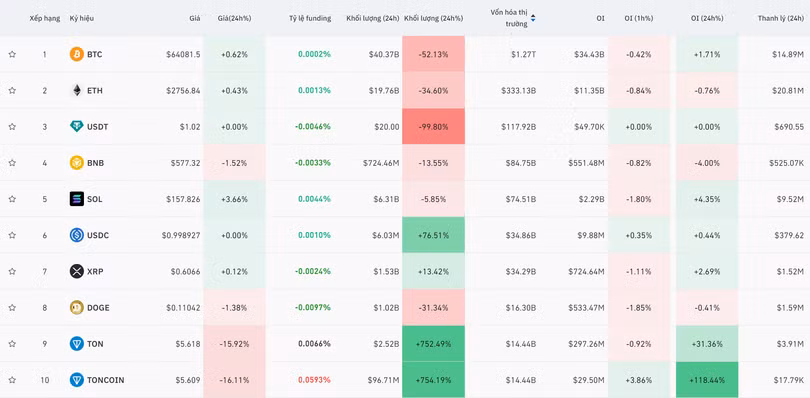Click the $20.81M liquidation value
Viewport: 810px width, 398px height.
tap(788, 90)
